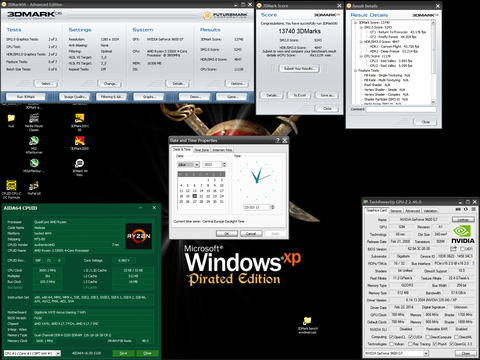Select the Graphics Card tab in GPU-Z

tap(376, 210)
